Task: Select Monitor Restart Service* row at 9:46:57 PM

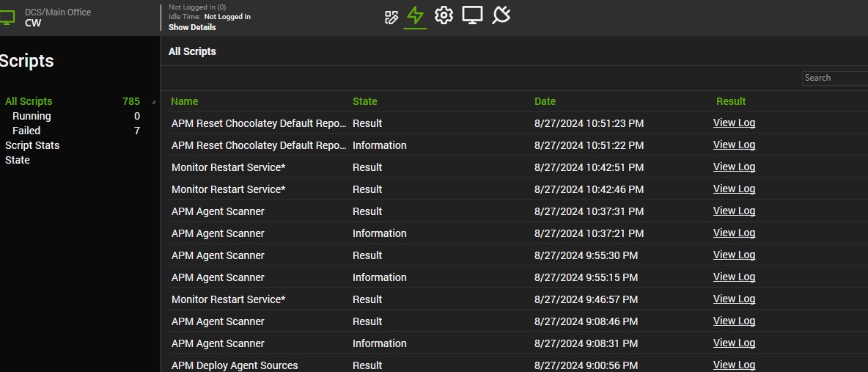Action: [x=228, y=299]
